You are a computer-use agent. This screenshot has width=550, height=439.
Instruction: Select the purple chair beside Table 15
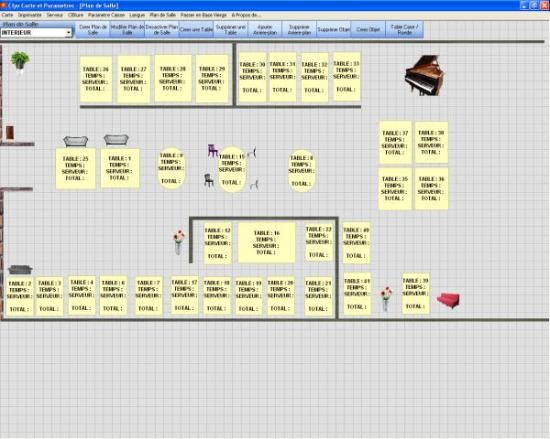point(213,150)
